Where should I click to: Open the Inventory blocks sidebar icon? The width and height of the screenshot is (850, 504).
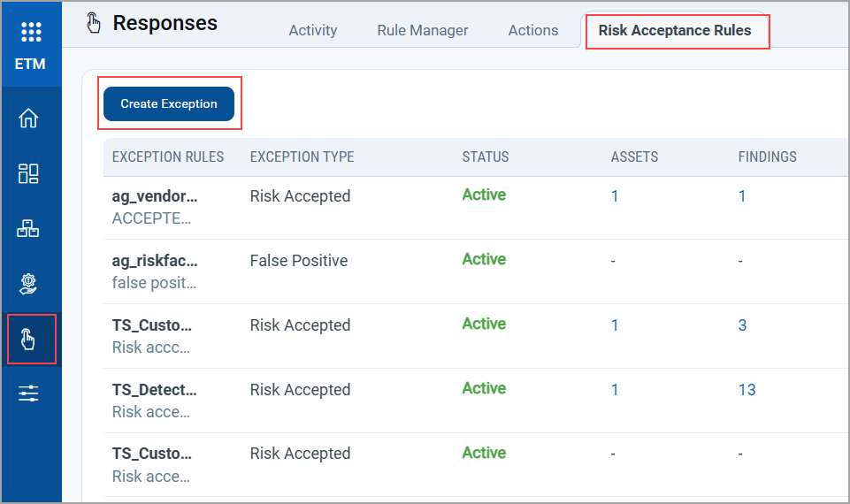point(28,229)
